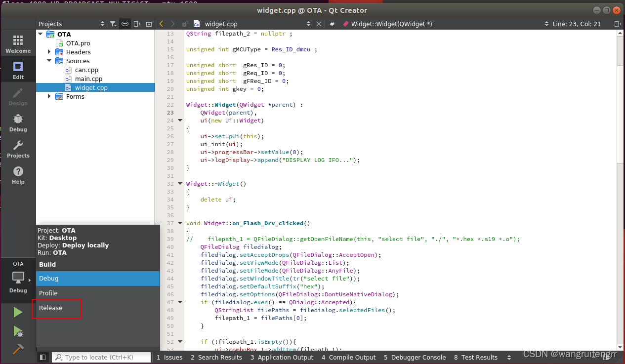Fold the if block at line 47
Screen dimensions: 625x364
pyautogui.click(x=180, y=302)
